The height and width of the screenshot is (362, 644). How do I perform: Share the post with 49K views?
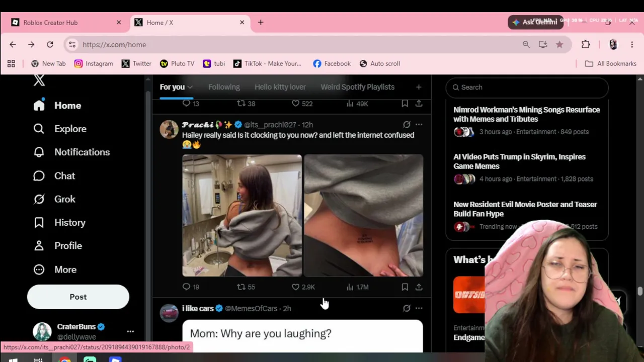pyautogui.click(x=419, y=104)
